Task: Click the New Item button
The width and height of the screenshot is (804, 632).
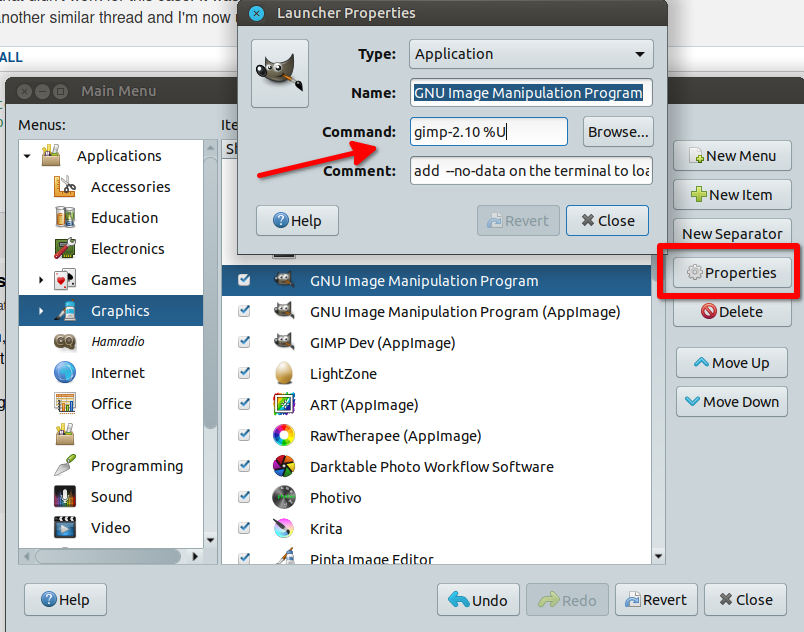Action: point(732,195)
